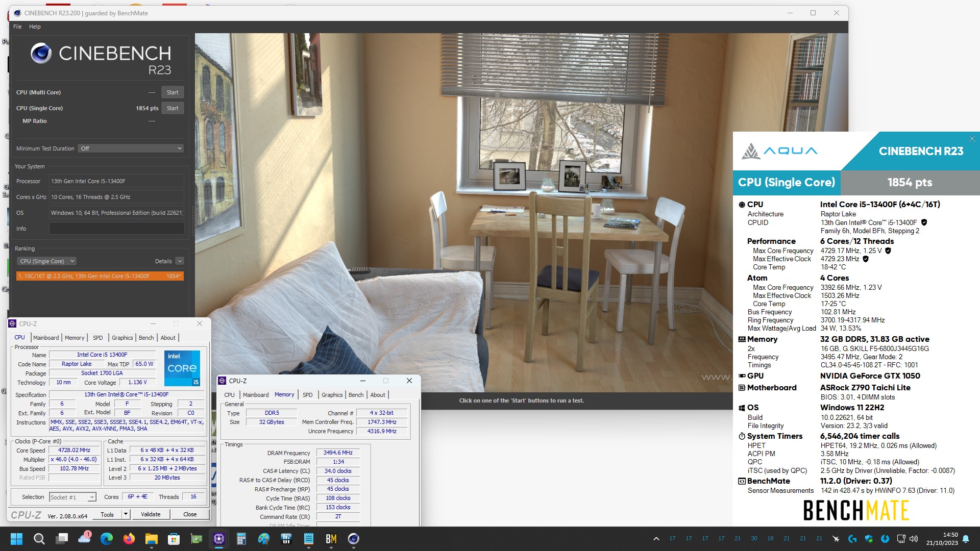
Task: Open Graphics tab in left CPU-Z
Action: pos(122,338)
